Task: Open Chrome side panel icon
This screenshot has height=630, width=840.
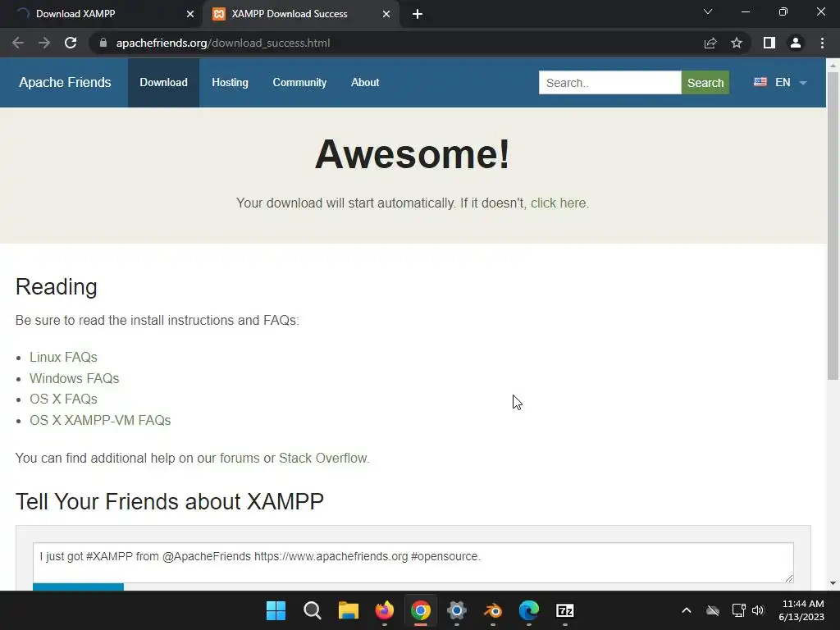Action: [x=769, y=43]
